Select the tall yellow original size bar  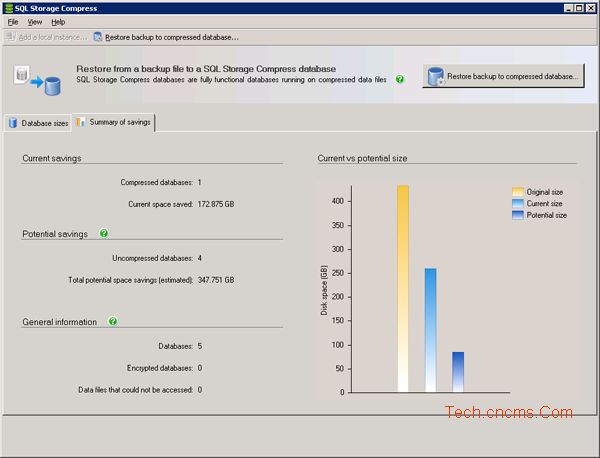pos(403,289)
